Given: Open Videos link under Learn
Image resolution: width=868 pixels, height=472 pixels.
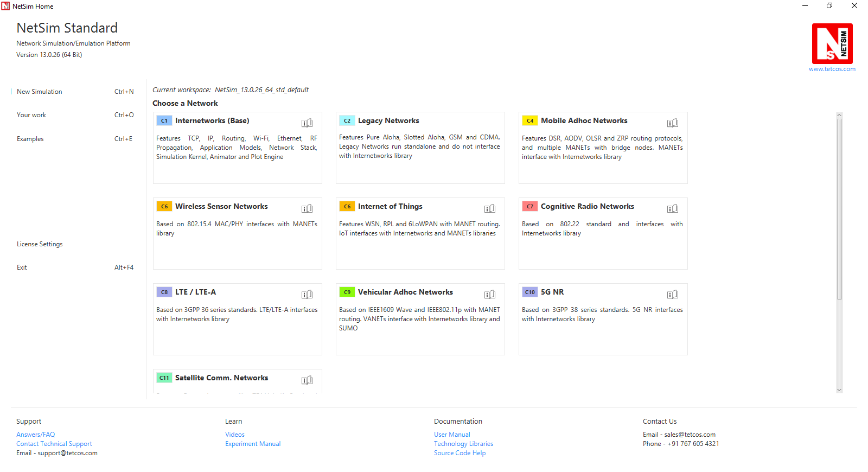Looking at the screenshot, I should point(235,435).
